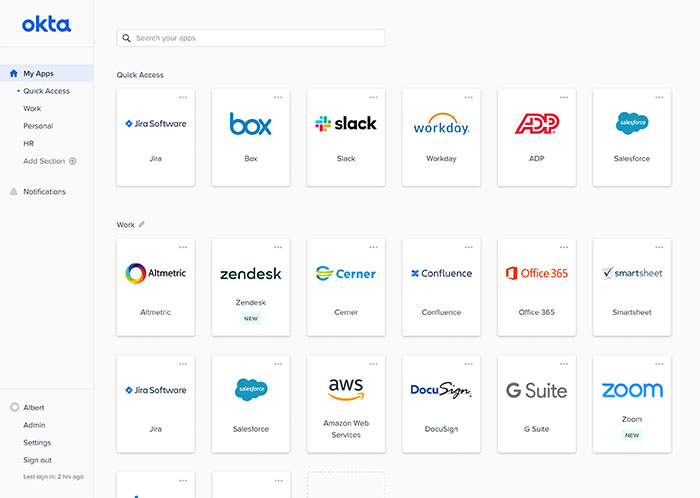The width and height of the screenshot is (700, 498).
Task: Open the three-dot menu on AWS tile
Action: (373, 364)
